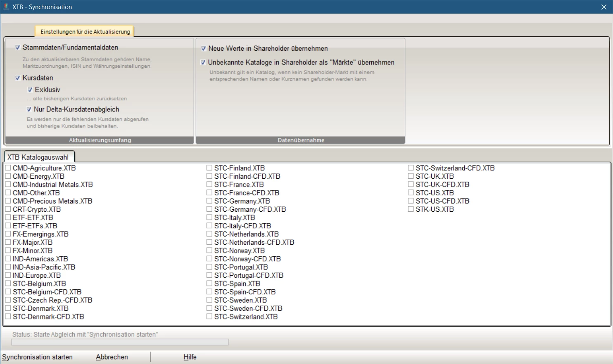Open Hilfe
Viewport: 613px width, 364px height.
(190, 357)
